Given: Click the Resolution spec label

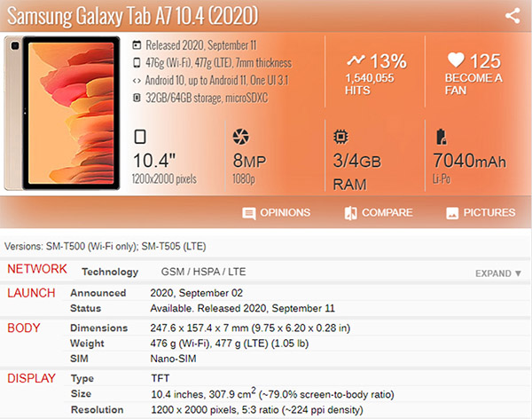Looking at the screenshot, I should tap(98, 411).
